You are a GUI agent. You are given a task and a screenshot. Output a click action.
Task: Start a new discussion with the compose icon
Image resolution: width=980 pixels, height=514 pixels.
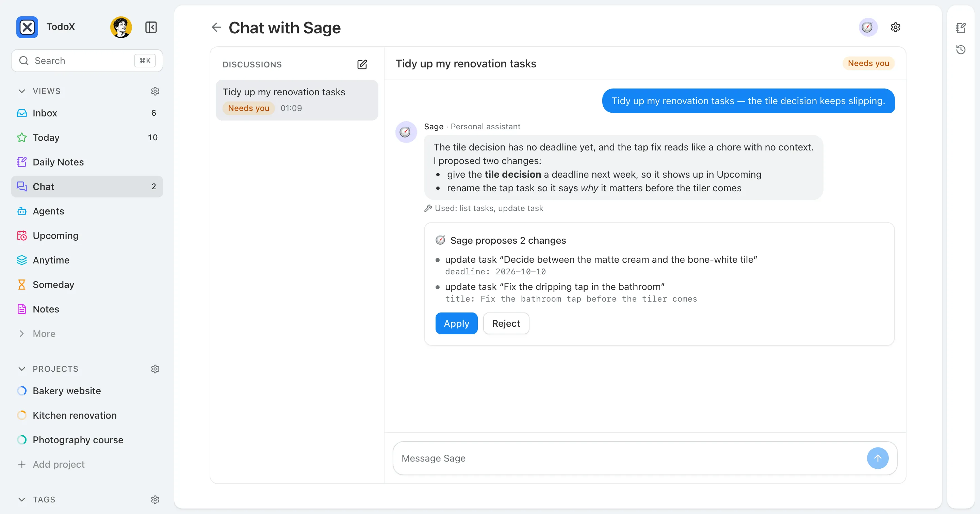(x=362, y=64)
